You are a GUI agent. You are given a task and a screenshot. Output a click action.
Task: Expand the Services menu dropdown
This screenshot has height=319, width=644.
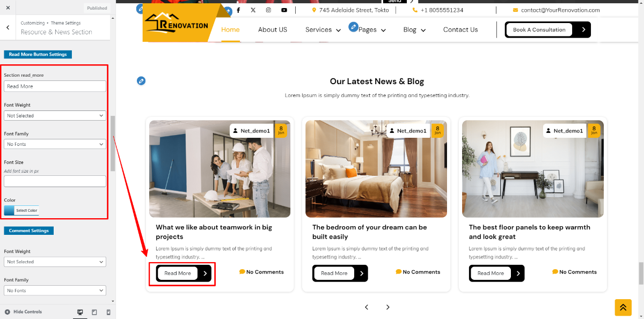coord(323,30)
